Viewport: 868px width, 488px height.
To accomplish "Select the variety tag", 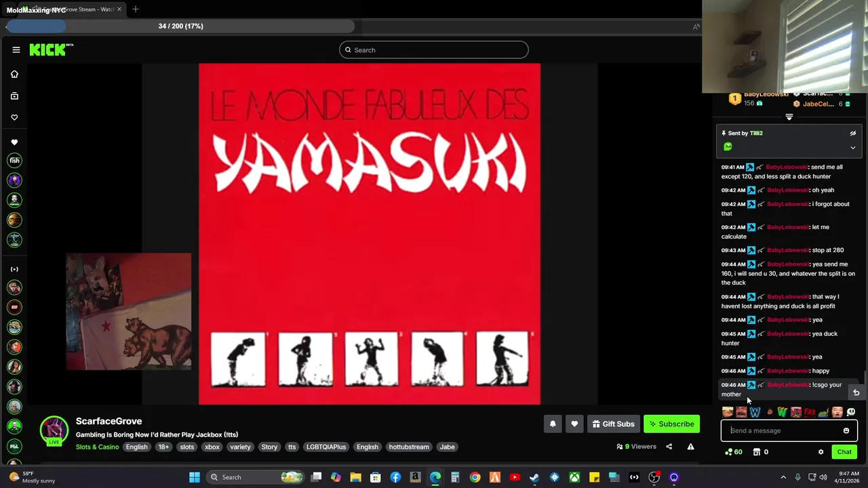I will (x=240, y=447).
